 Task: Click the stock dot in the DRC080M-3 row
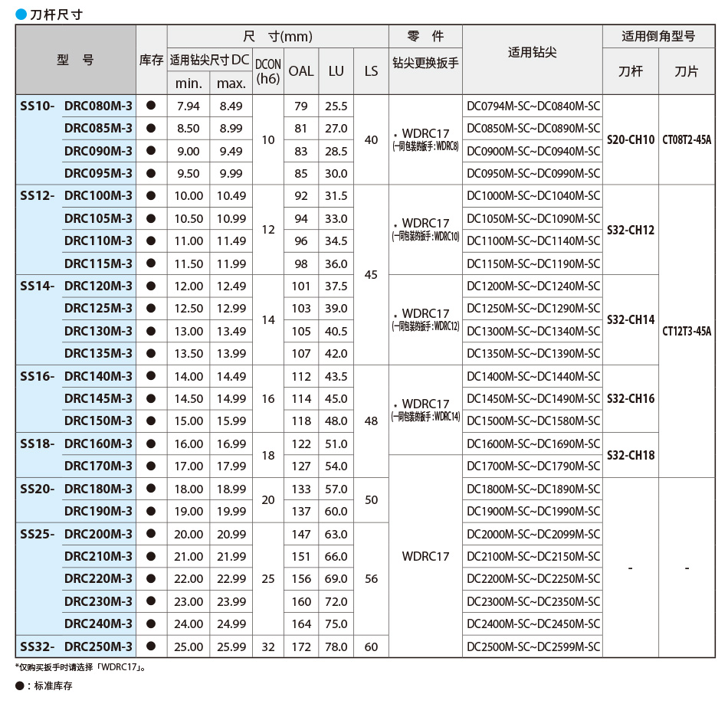(x=151, y=106)
